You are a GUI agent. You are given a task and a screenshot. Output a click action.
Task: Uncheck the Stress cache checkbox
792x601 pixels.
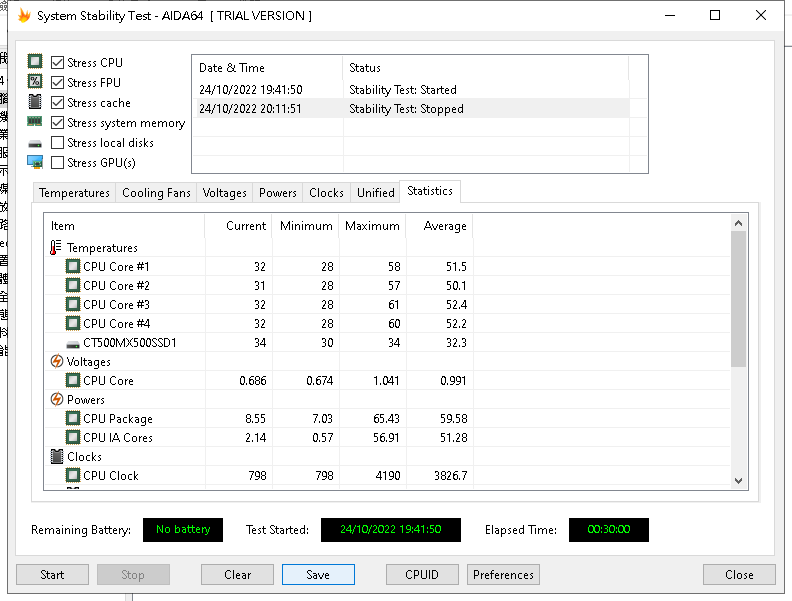[58, 103]
